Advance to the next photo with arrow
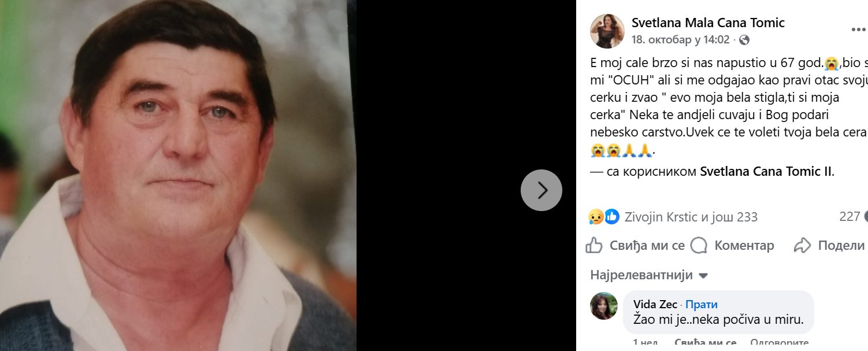868x351 pixels. click(541, 190)
